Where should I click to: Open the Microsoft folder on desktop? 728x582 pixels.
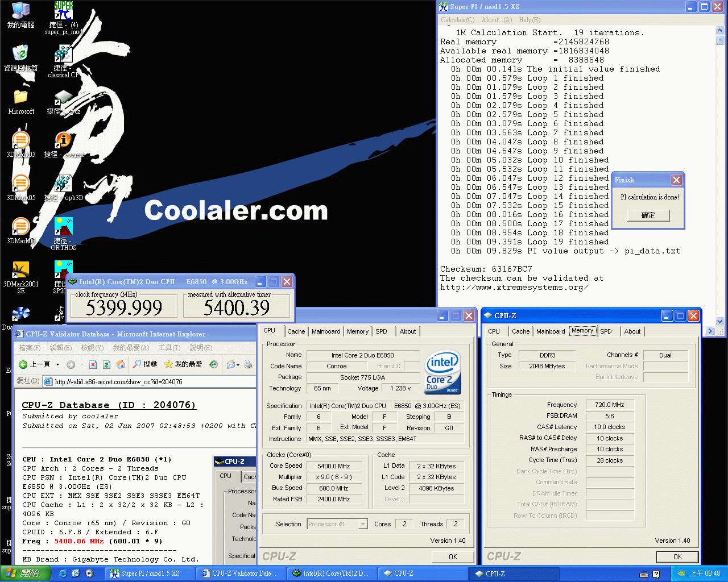coord(21,101)
